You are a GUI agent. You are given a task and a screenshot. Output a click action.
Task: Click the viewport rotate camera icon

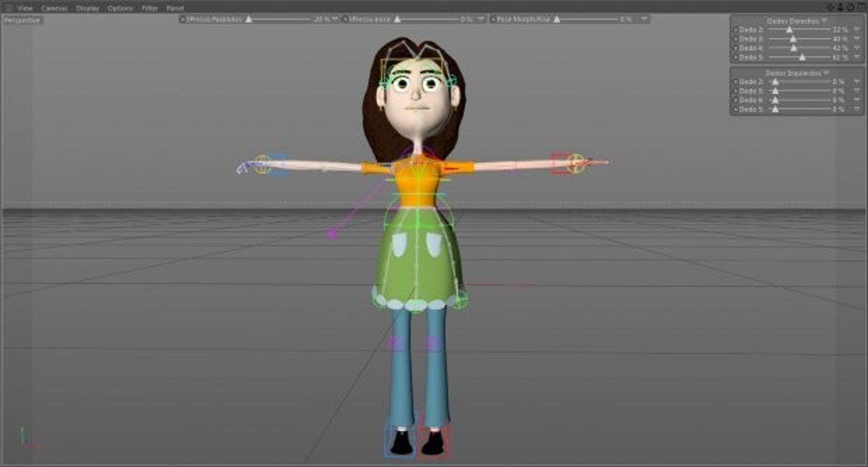click(x=850, y=7)
